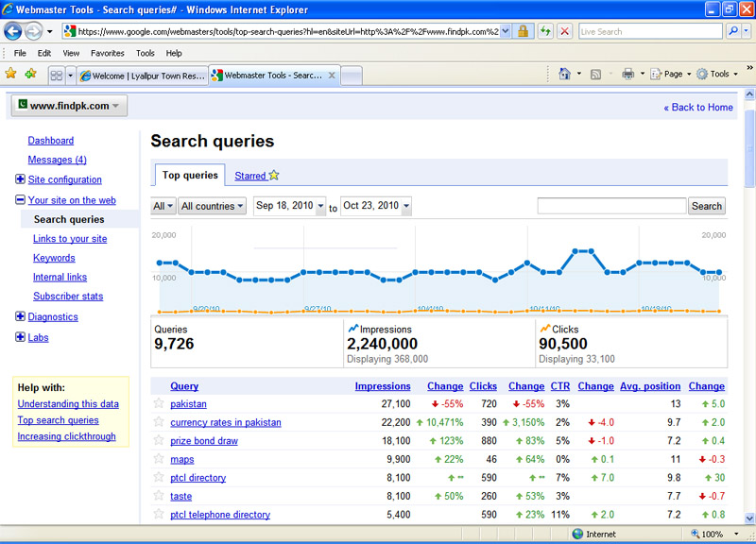756x544 pixels.
Task: Open the Page toolbar menu
Action: (x=671, y=74)
